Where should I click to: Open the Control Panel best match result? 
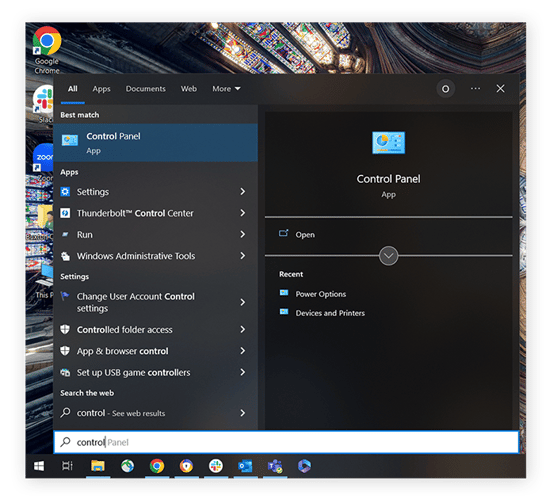click(155, 142)
